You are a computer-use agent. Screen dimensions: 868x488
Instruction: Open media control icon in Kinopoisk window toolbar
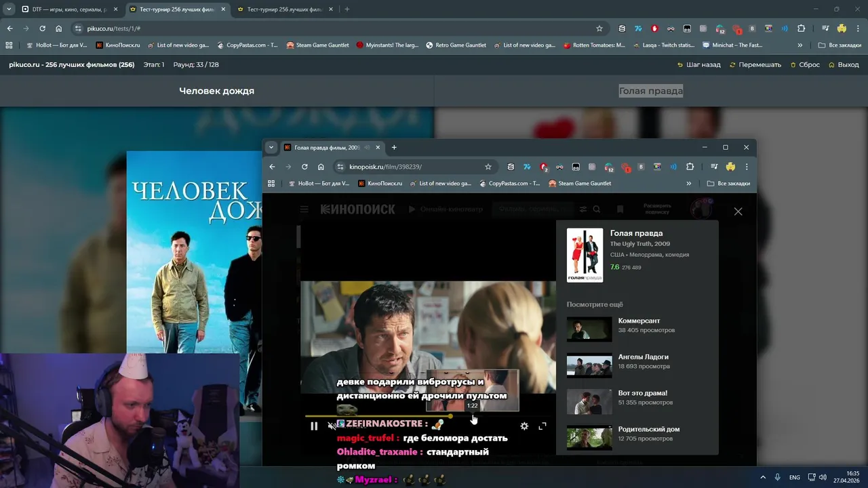(x=714, y=167)
